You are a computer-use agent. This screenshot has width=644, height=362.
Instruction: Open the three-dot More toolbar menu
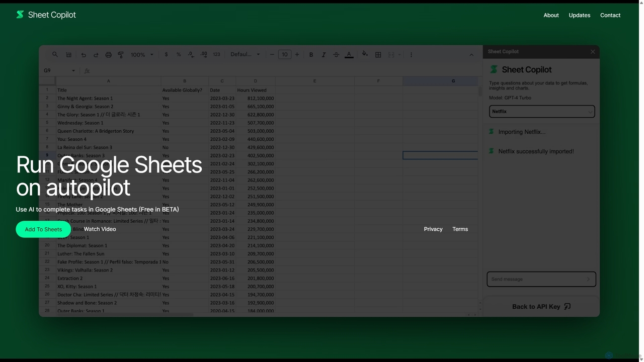411,54
